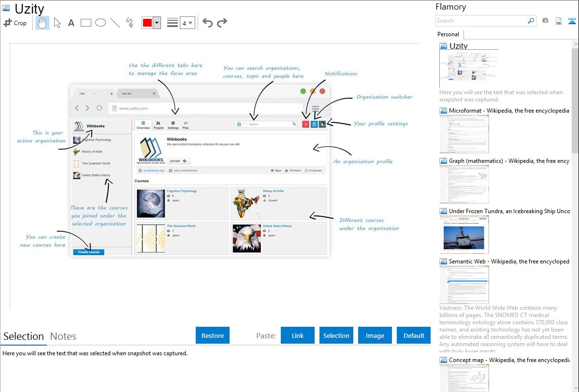The height and width of the screenshot is (392, 579).
Task: Click the 'Graph (mathematics) - Wikipedia' title
Action: 509,161
